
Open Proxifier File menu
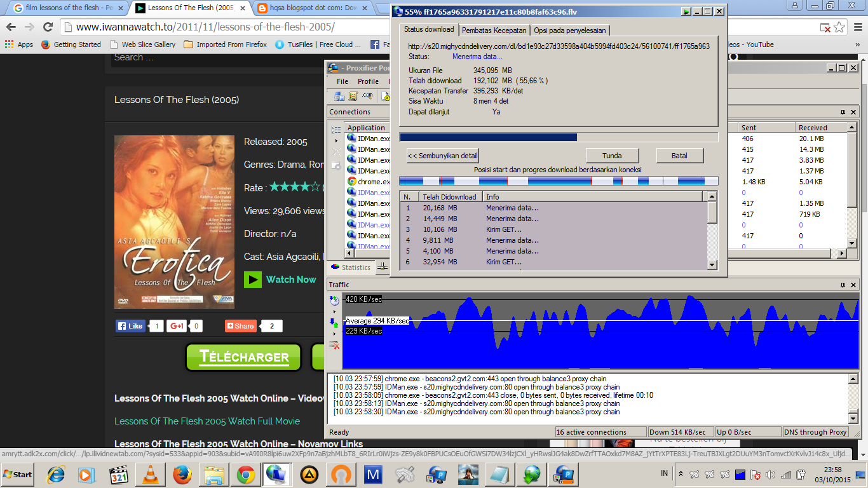pos(342,81)
